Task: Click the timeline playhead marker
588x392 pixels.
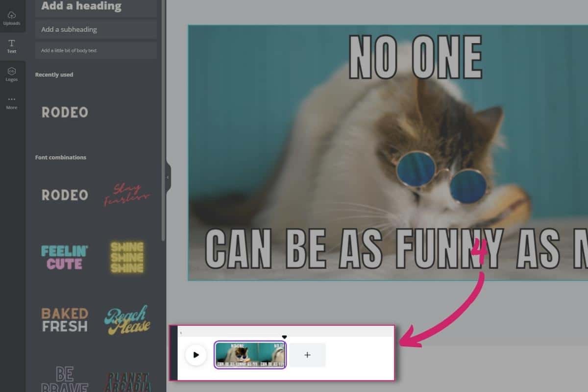Action: click(284, 337)
